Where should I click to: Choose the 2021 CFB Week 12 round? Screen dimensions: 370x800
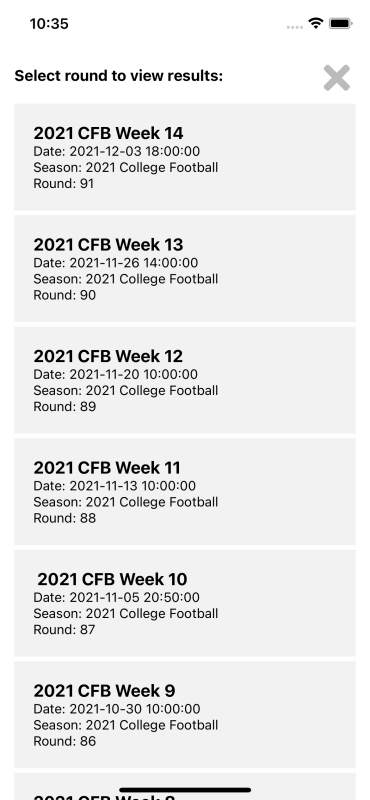coord(185,380)
